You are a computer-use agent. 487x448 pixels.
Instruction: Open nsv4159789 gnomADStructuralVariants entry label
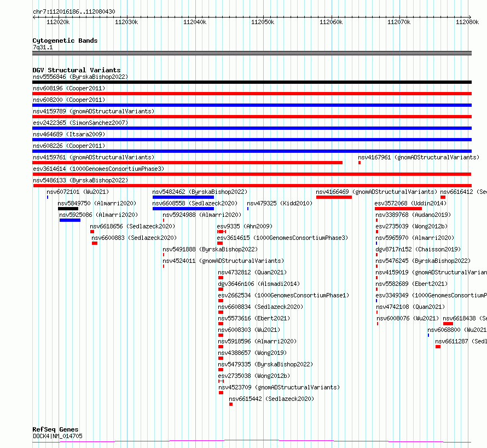[x=94, y=111]
